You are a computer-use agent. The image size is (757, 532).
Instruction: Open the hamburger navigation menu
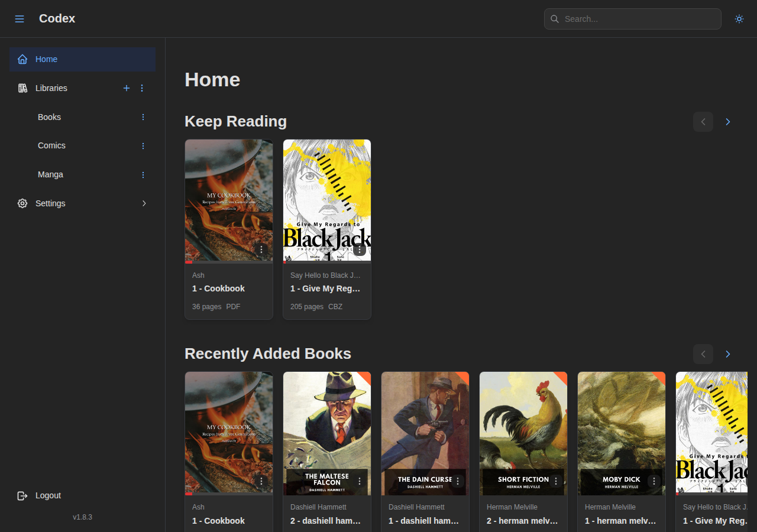pyautogui.click(x=20, y=18)
